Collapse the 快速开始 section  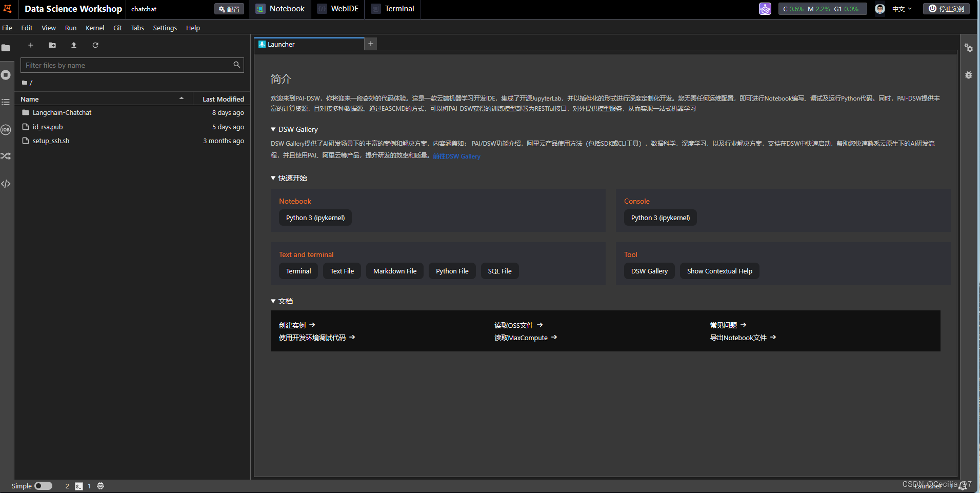(x=273, y=178)
